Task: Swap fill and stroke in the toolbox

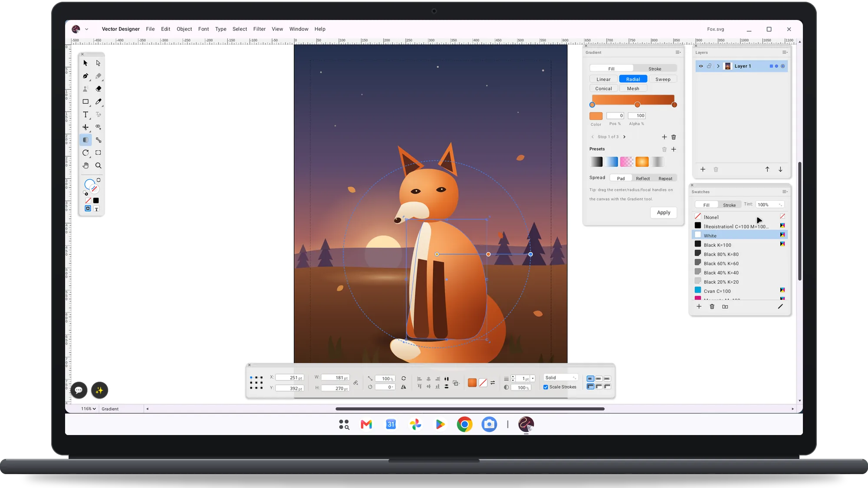Action: pyautogui.click(x=99, y=180)
